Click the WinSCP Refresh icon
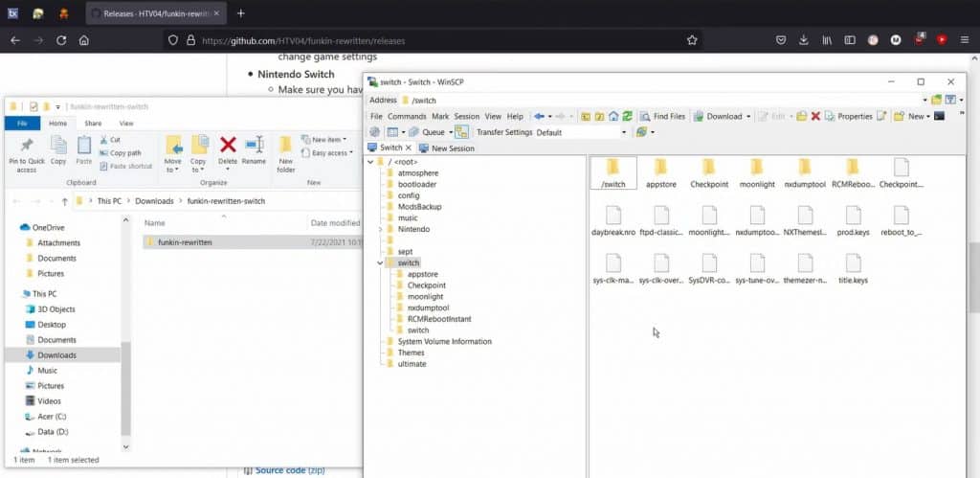Image resolution: width=980 pixels, height=478 pixels. point(628,116)
